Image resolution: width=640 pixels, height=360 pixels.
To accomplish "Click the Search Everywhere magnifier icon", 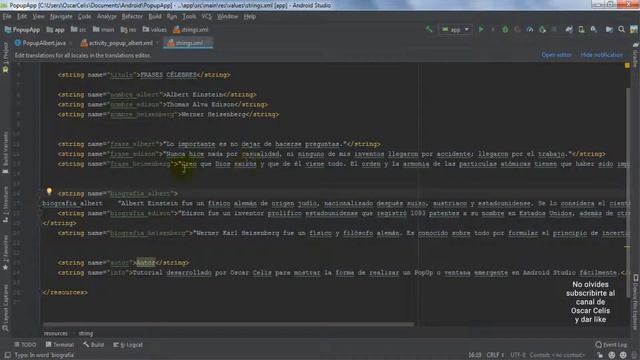I will click(x=621, y=29).
